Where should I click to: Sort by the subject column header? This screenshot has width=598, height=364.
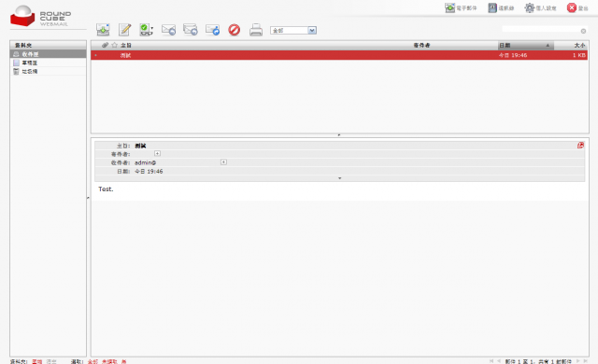(126, 46)
